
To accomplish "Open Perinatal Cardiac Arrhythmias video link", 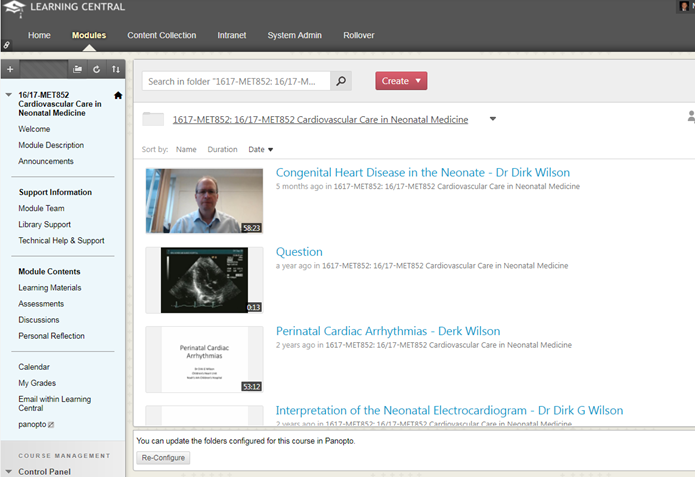I will [x=388, y=331].
